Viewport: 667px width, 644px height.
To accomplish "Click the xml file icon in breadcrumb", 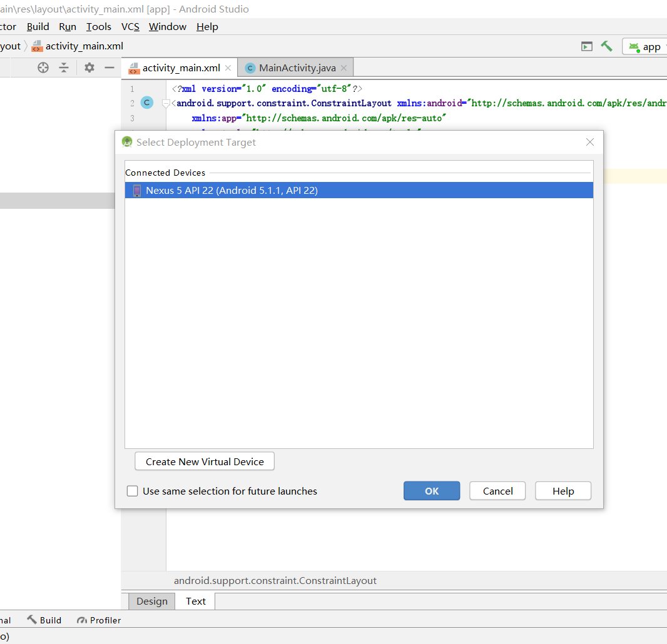I will (37, 46).
